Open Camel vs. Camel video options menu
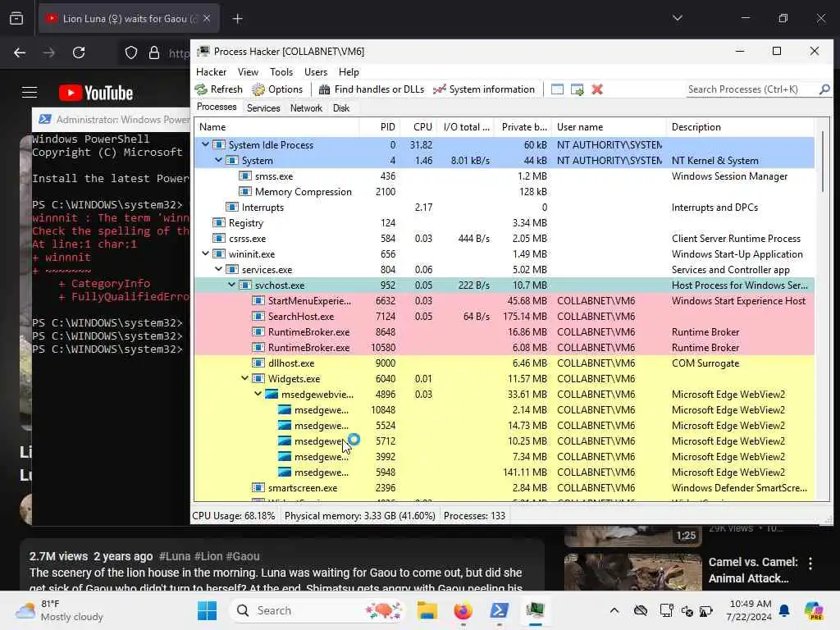Viewport: 840px width, 630px height. (x=810, y=563)
